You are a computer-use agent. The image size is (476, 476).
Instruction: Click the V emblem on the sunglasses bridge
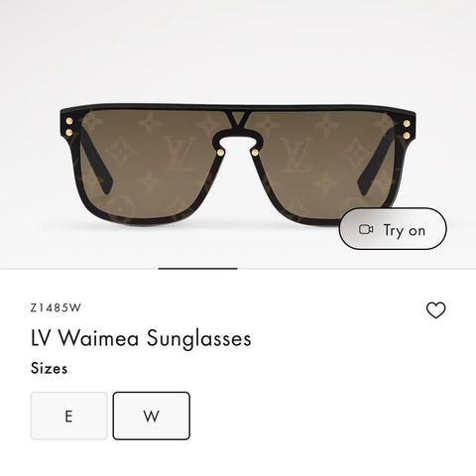(238, 120)
